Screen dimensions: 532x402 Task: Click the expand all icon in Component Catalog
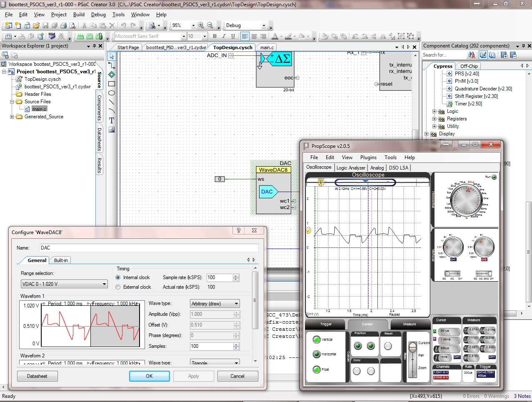point(504,55)
